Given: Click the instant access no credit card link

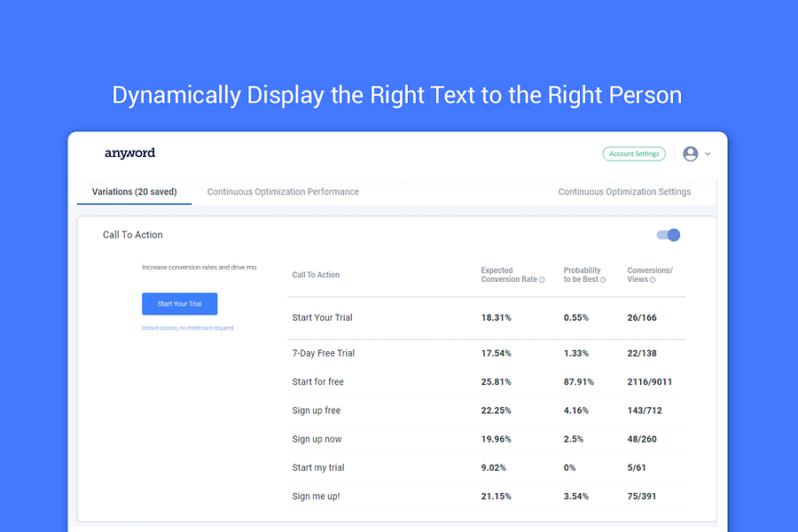Looking at the screenshot, I should pos(188,328).
